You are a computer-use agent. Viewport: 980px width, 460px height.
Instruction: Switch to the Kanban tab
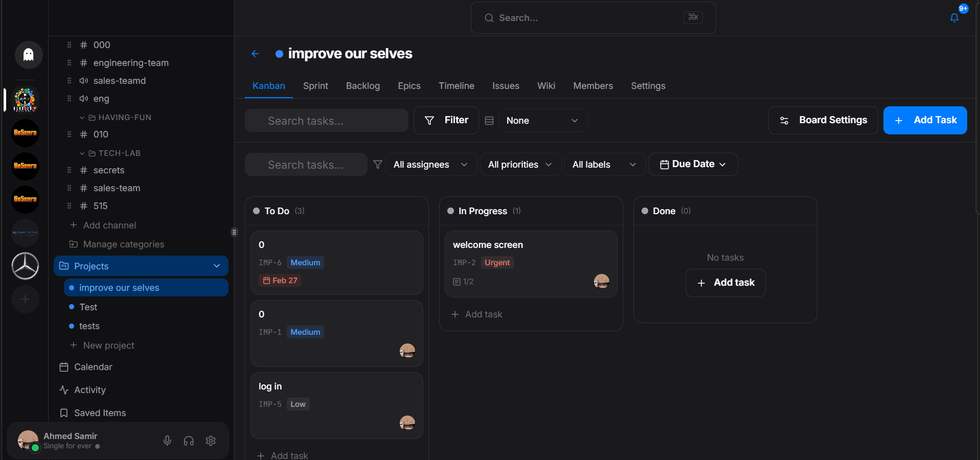(x=269, y=86)
